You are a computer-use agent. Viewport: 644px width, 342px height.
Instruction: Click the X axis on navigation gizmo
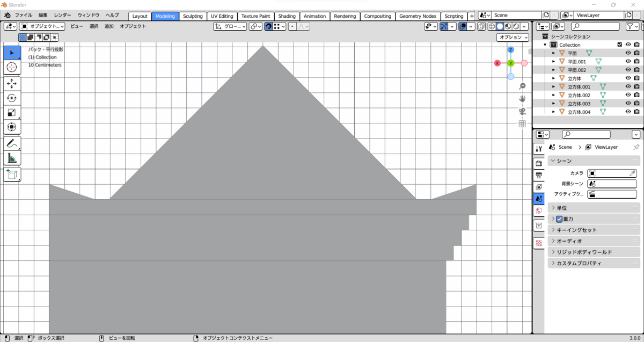497,63
